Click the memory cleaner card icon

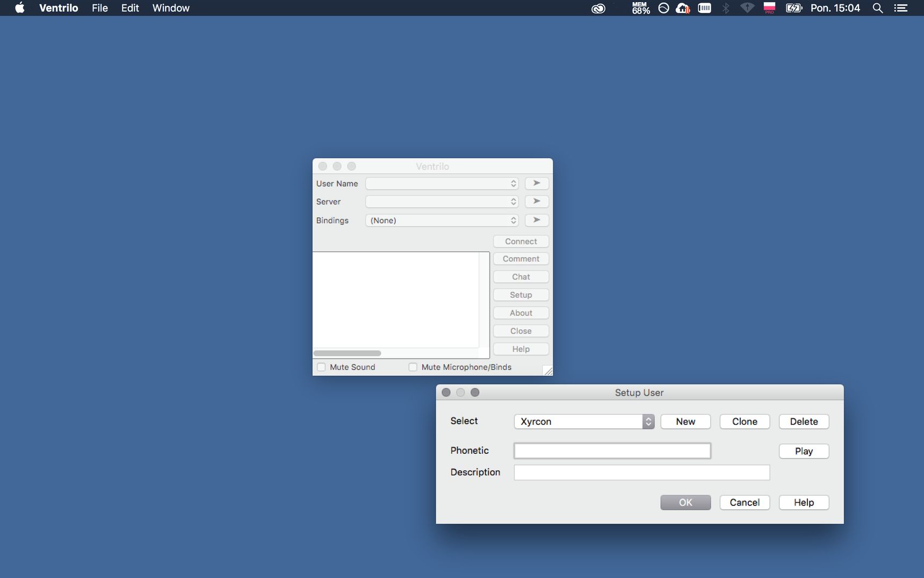704,8
